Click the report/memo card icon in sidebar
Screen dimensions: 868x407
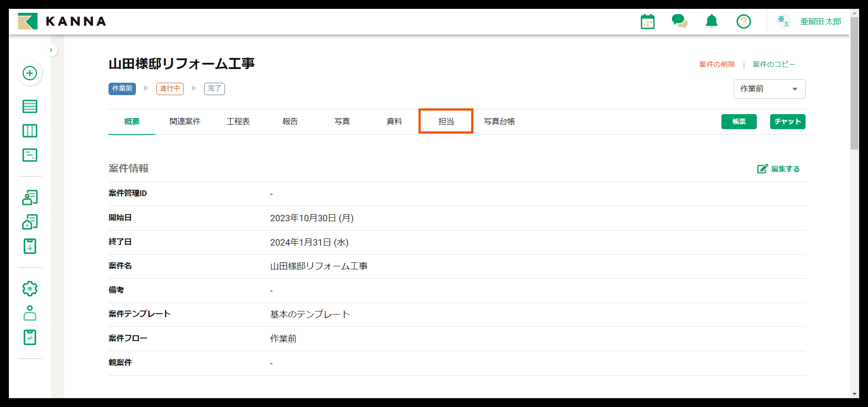[x=30, y=155]
